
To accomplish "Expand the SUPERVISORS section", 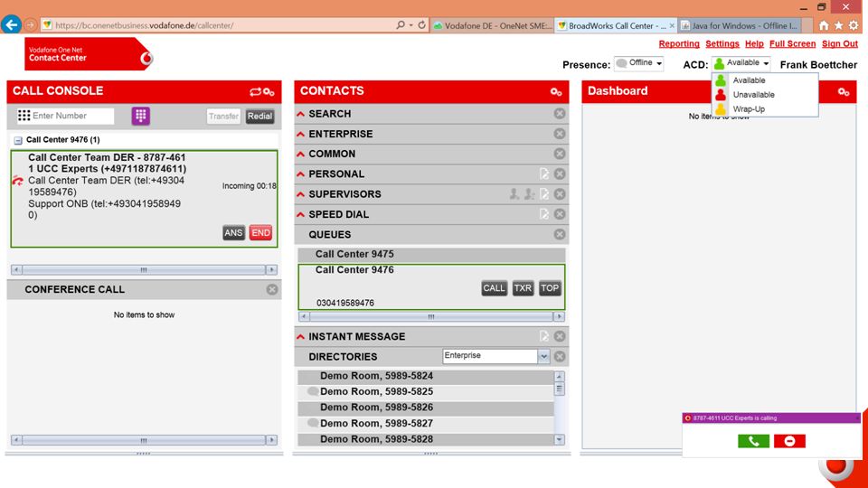I will pos(300,194).
